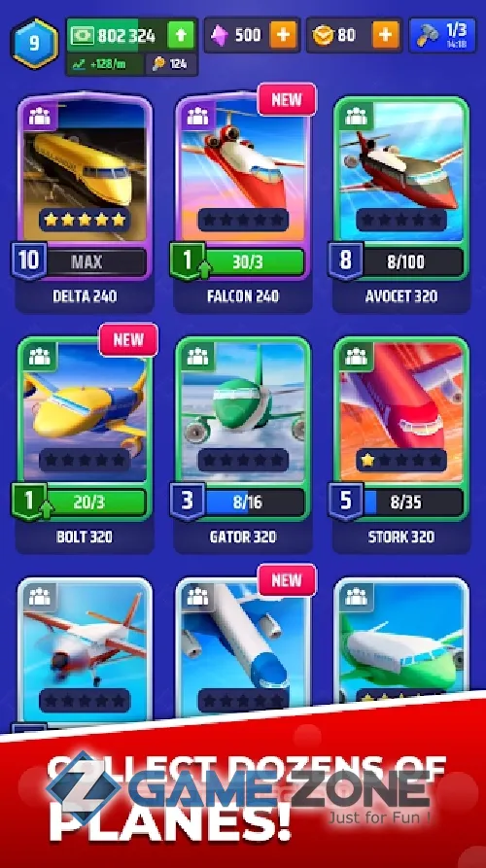Open the hammer builder slots 1/3
The image size is (486, 868).
click(443, 35)
